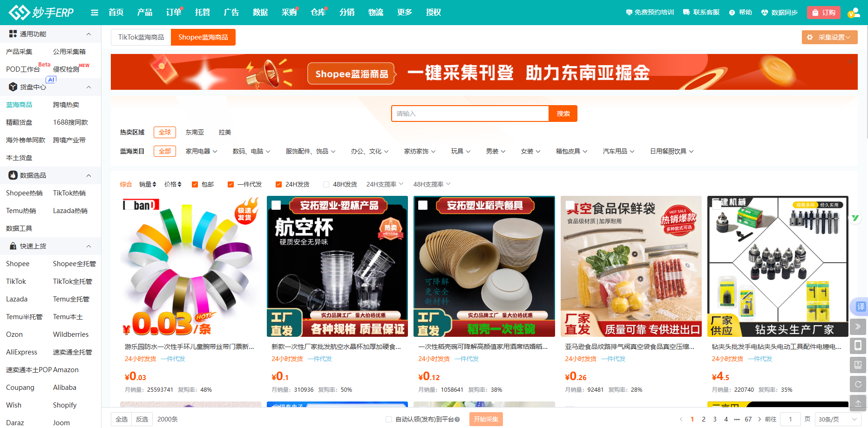868x428 pixels.
Task: Click the 请输入 search input field
Action: point(470,114)
